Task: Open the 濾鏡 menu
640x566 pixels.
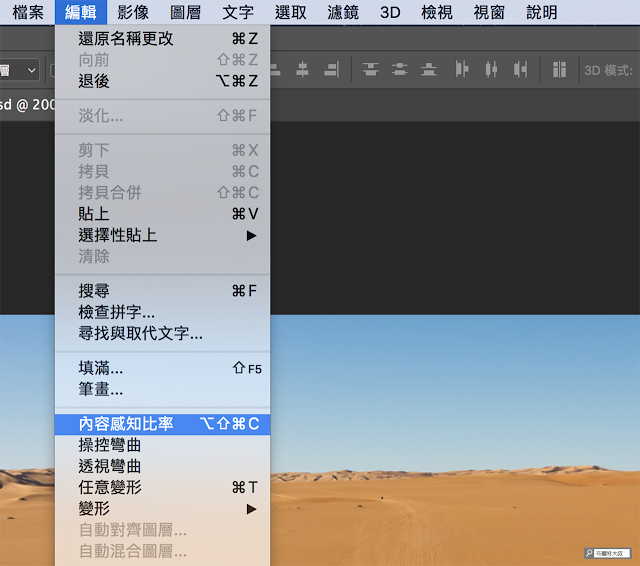Action: tap(343, 12)
